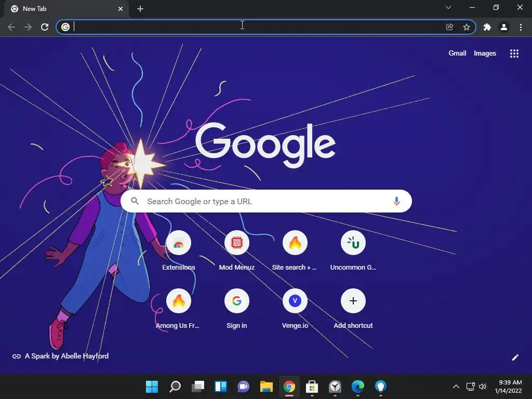Open the Chrome profile avatar menu
This screenshot has width=532, height=399.
(504, 27)
